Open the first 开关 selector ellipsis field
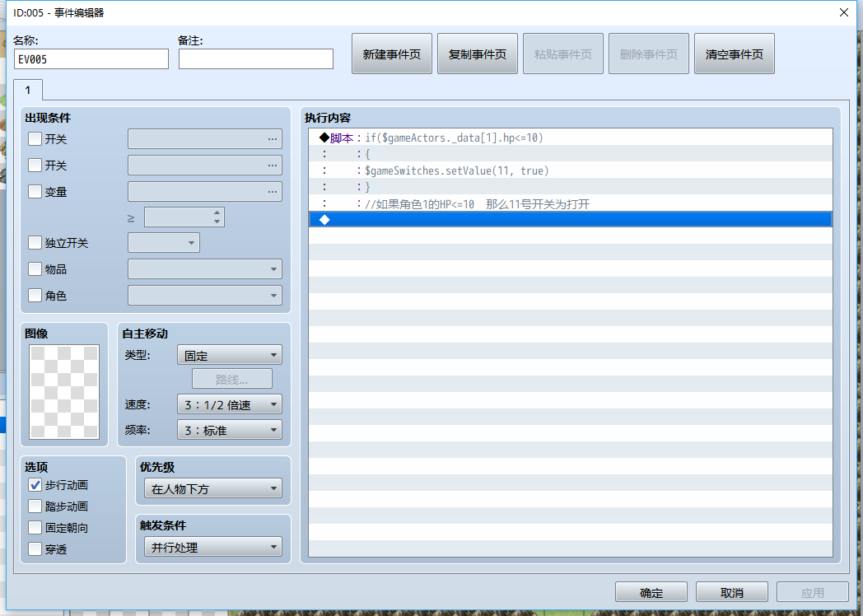This screenshot has height=616, width=863. [205, 138]
